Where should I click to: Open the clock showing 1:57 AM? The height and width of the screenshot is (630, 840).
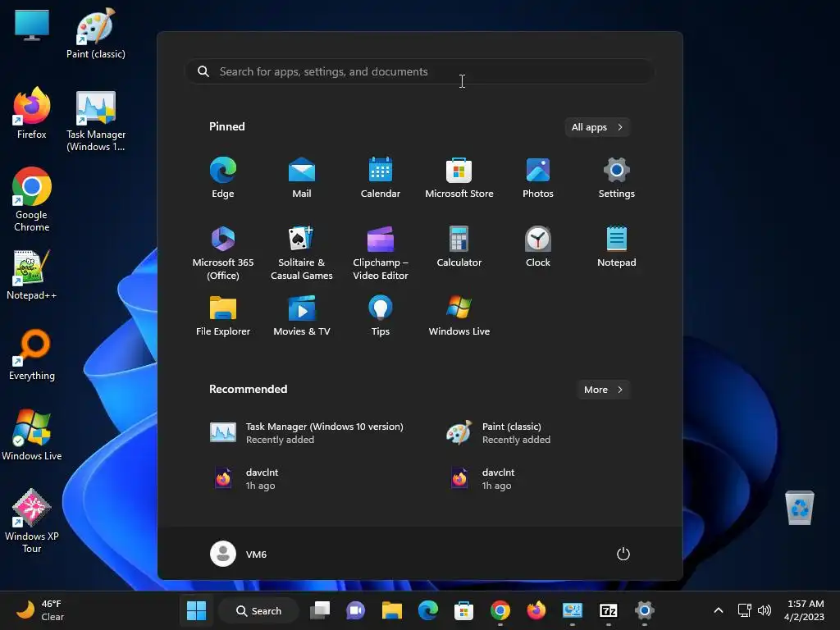coord(805,610)
